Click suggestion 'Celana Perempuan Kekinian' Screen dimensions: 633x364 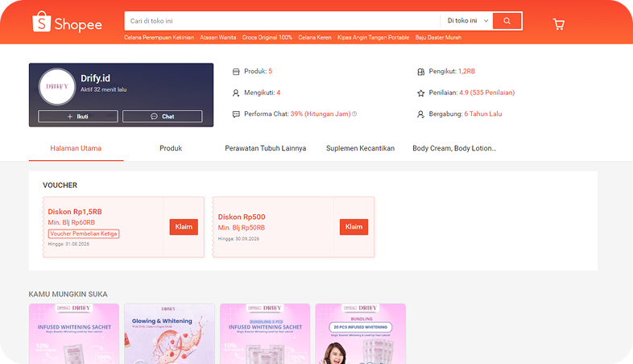pos(159,37)
